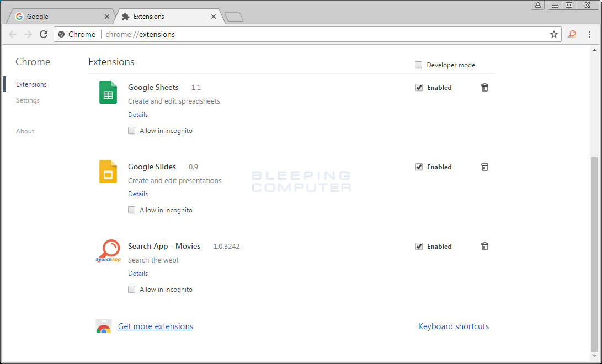Image resolution: width=602 pixels, height=364 pixels.
Task: Select the Extensions tab
Action: point(169,17)
